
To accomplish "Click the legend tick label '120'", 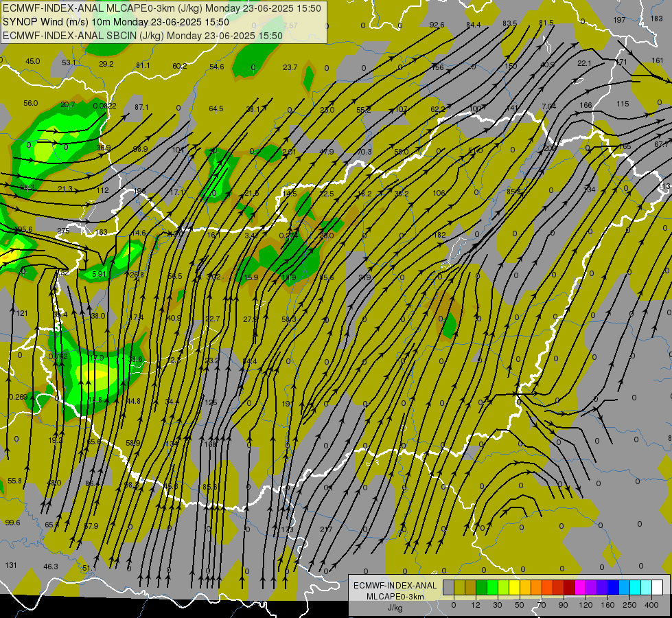I will 586,605.
